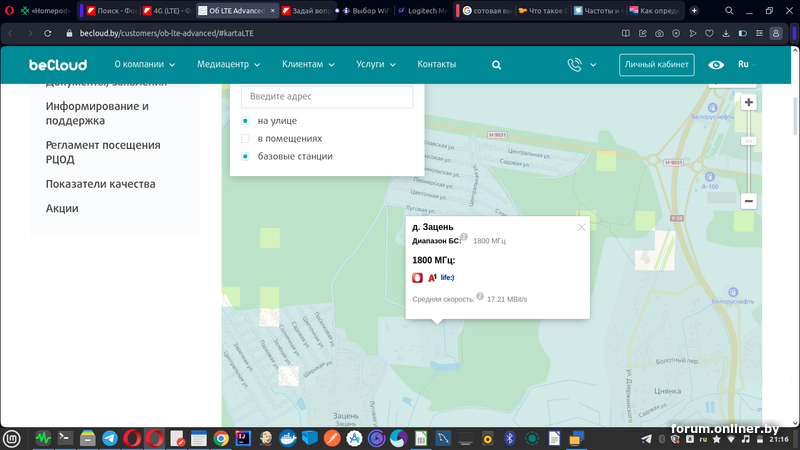800x450 pixels.
Task: Launch Google Chrome from the taskbar
Action: coord(221,438)
